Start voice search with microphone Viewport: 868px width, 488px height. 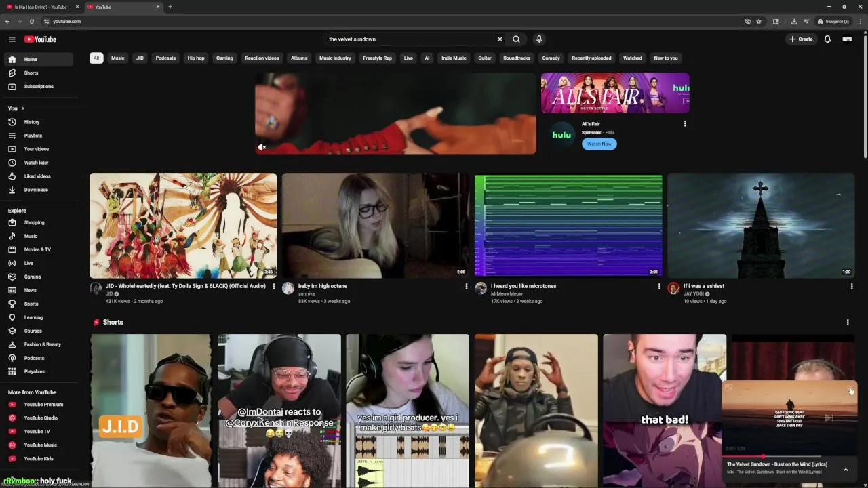coord(539,39)
